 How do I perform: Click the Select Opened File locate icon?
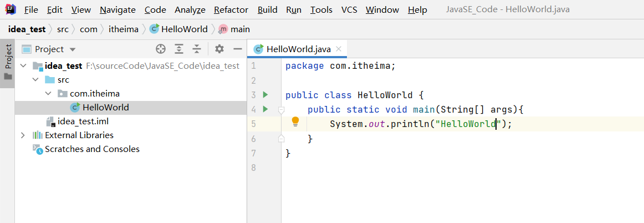161,49
